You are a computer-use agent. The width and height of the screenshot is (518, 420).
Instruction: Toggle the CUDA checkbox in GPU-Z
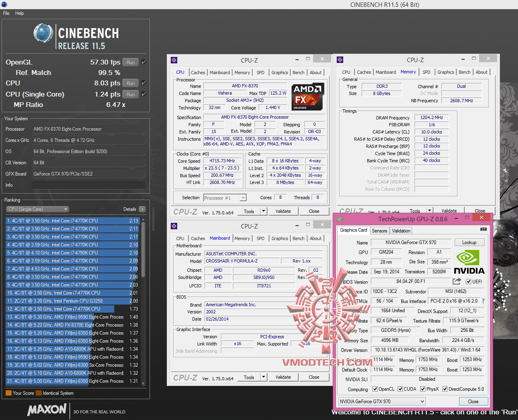click(400, 389)
